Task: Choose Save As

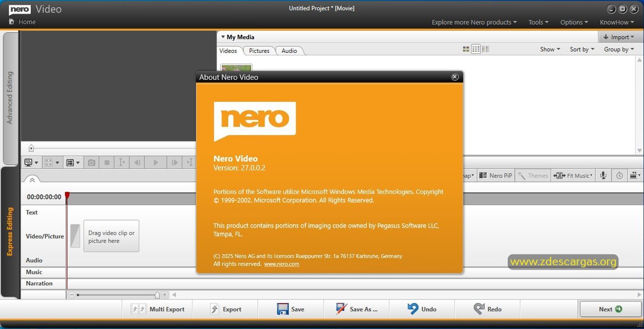Action: [356, 309]
